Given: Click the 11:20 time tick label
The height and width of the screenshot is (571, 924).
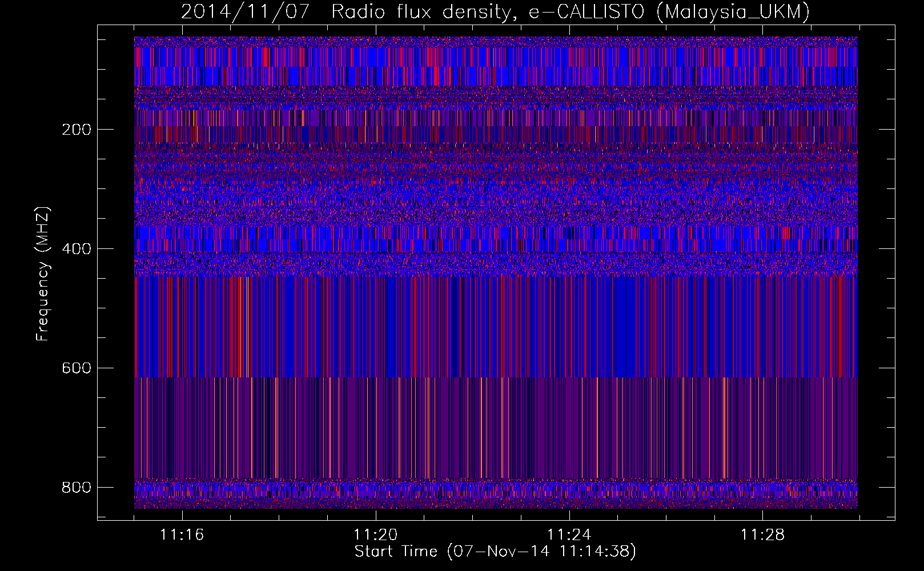Looking at the screenshot, I should (375, 535).
